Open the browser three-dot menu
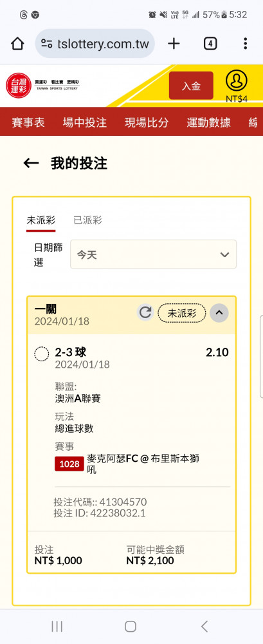Image resolution: width=263 pixels, height=644 pixels. click(245, 44)
